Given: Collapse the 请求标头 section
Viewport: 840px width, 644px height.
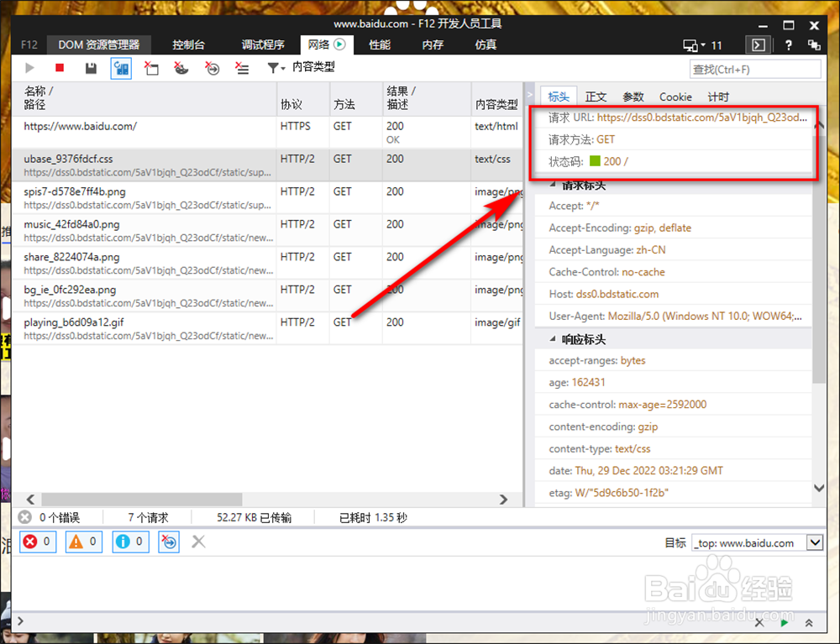Looking at the screenshot, I should (553, 185).
